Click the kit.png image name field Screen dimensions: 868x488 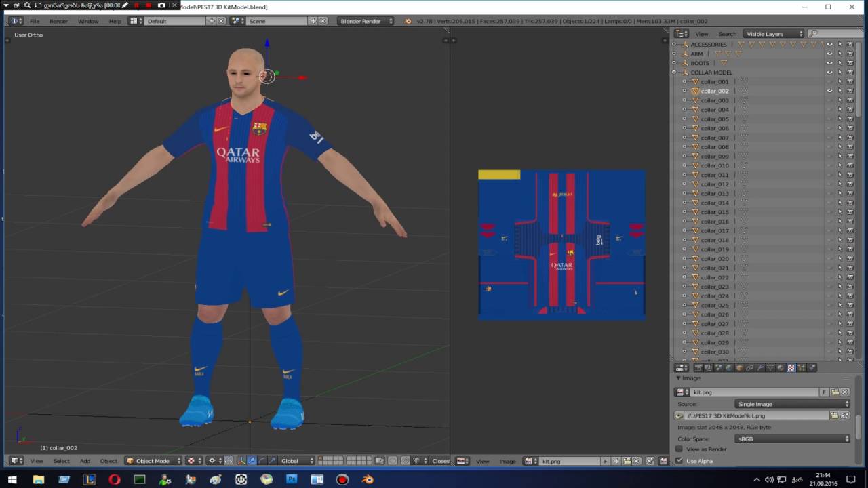(x=754, y=392)
